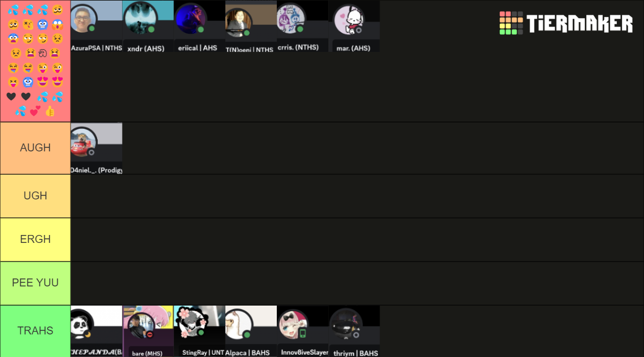Click the idle moon status on panda avatar
The image size is (644, 357).
point(88,335)
